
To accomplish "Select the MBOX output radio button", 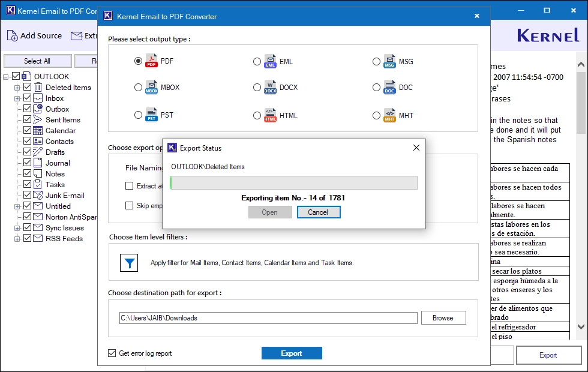I will [139, 88].
